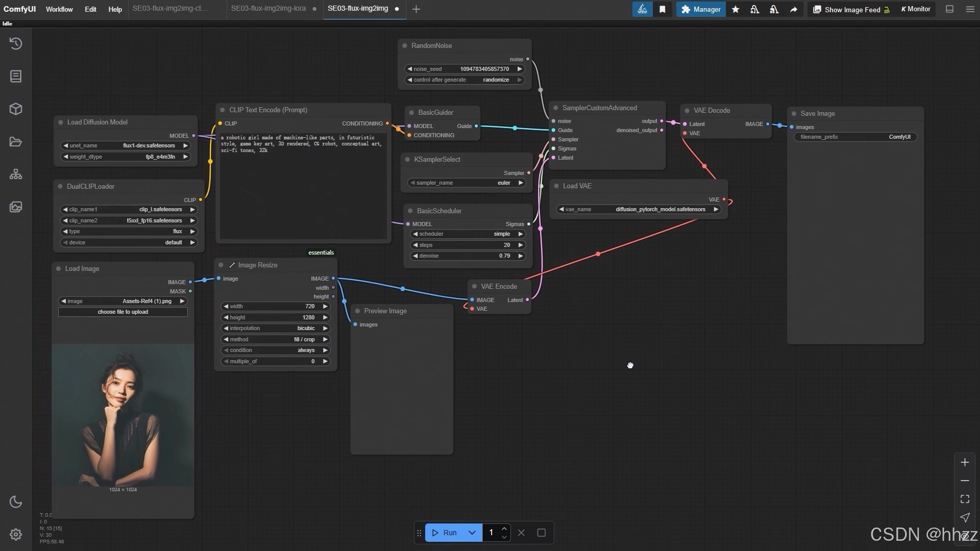Open the workflows folder sidebar icon

coord(16,142)
